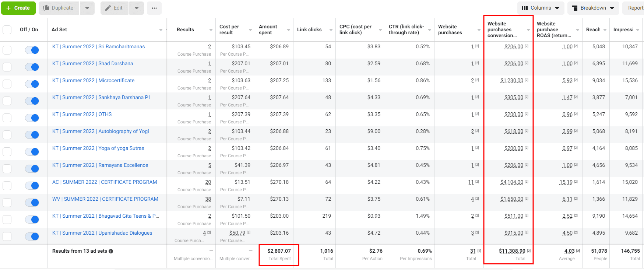Open the three-dot more options menu
This screenshot has height=270, width=644.
tap(154, 8)
